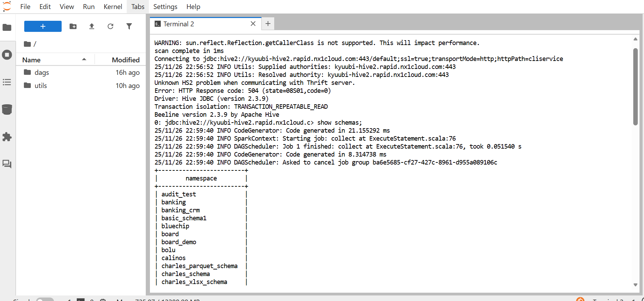This screenshot has height=301, width=644.
Task: Click the 'bolu' schema row
Action: pos(168,250)
